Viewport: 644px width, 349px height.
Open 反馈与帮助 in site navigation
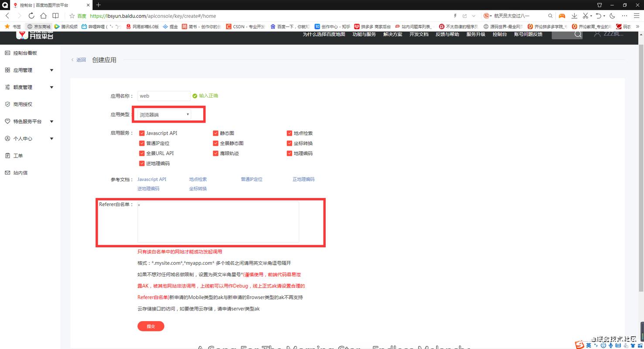click(447, 34)
